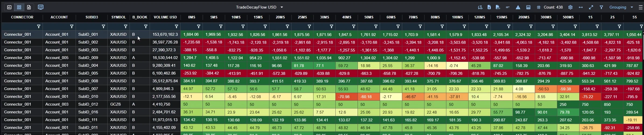This screenshot has width=644, height=135.
Task: Click the 1,884.06 cell in 0MS
Action: [191, 35]
